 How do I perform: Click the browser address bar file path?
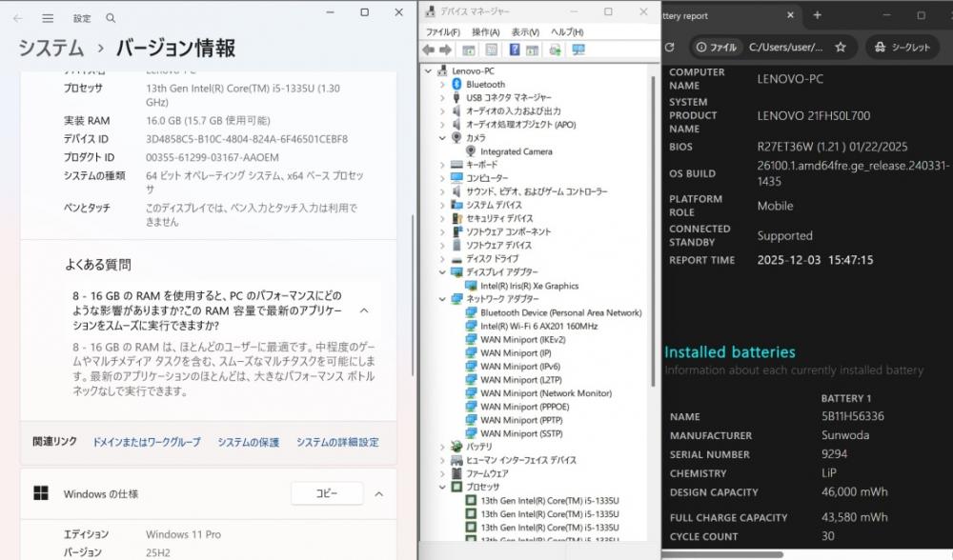tap(785, 47)
